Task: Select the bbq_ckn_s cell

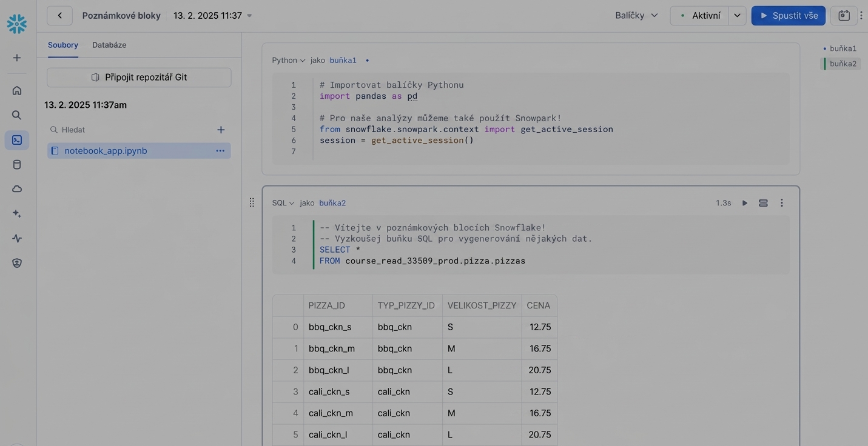Action: (x=338, y=327)
